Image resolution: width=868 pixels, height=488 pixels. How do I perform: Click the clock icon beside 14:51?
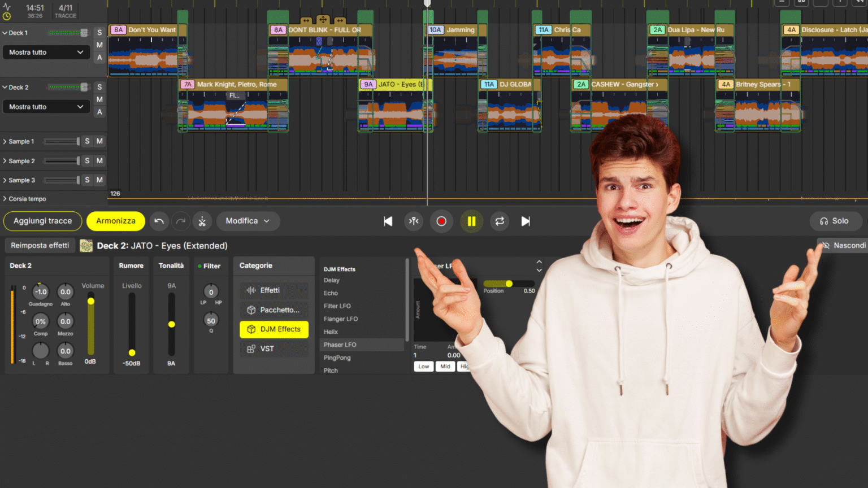point(7,16)
